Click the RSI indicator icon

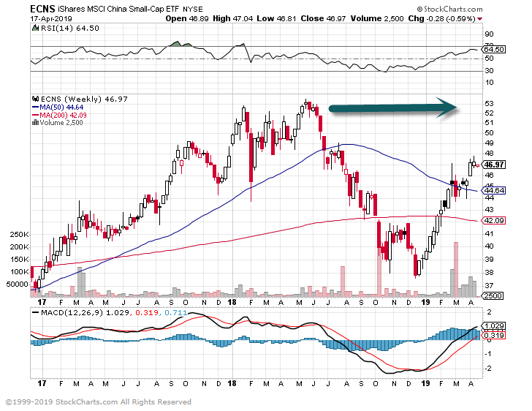click(35, 28)
